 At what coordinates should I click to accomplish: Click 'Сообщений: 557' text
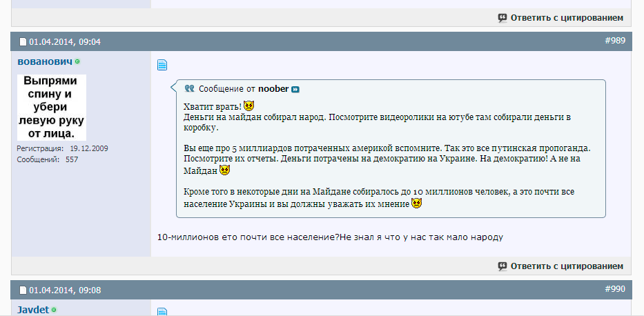(47, 159)
